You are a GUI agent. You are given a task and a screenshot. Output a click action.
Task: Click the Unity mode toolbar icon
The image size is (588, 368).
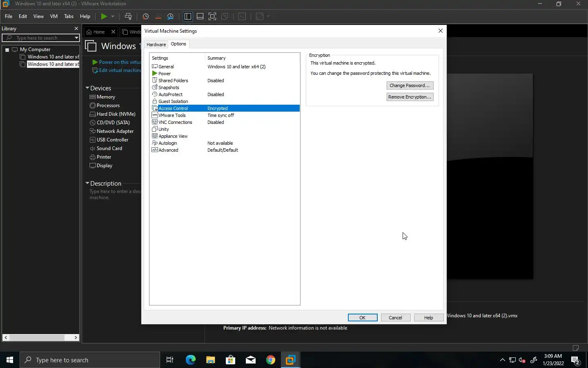(225, 16)
